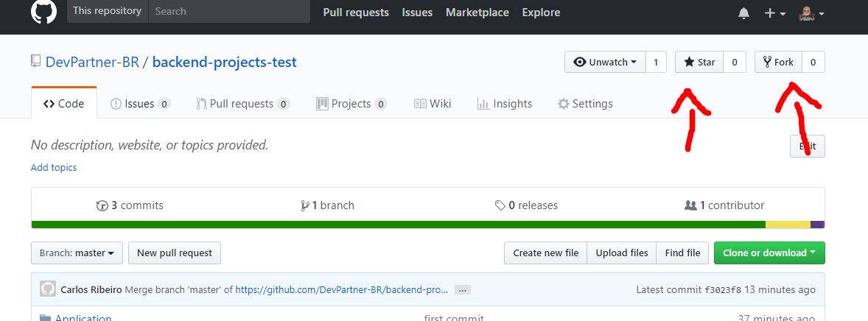Switch to the repository Pull requests tab
This screenshot has height=321, width=868.
(x=243, y=104)
